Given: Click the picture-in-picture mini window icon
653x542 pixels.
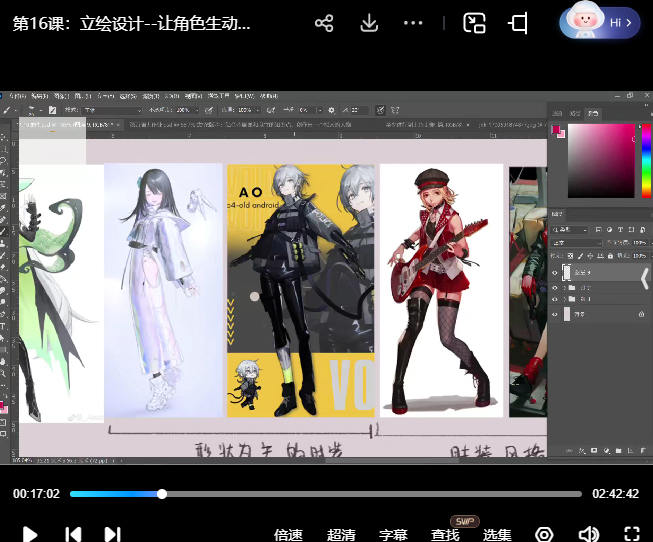Looking at the screenshot, I should pyautogui.click(x=474, y=23).
